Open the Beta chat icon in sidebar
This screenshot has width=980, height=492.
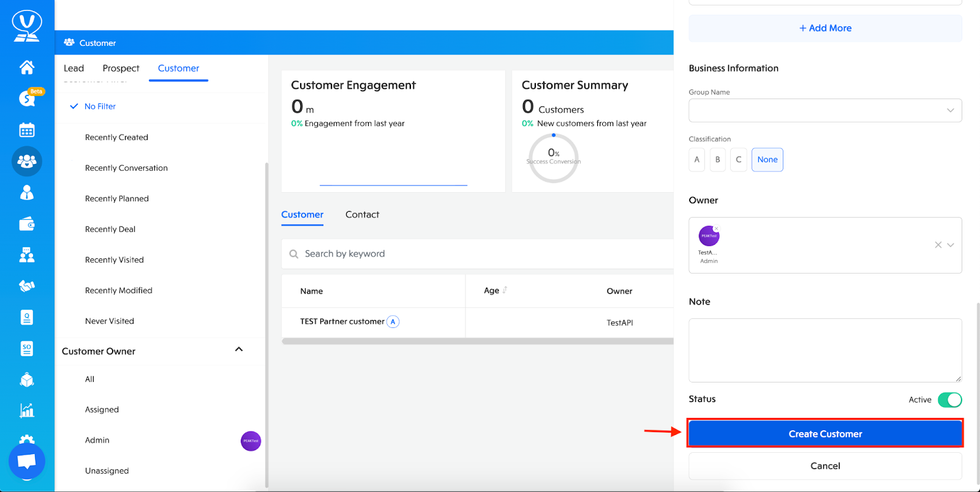27,98
